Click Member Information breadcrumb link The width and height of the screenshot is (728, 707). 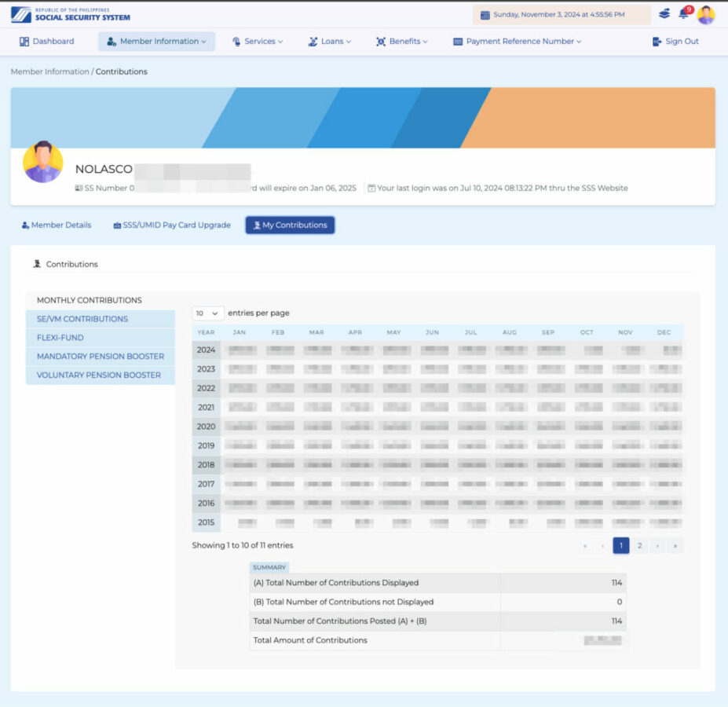tap(49, 71)
